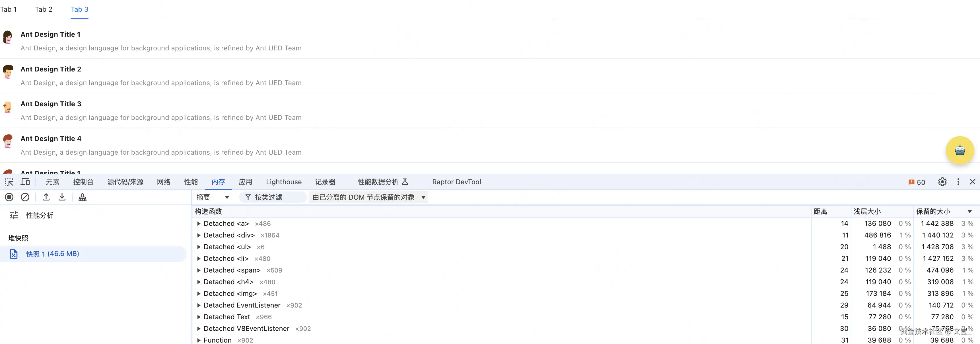The width and height of the screenshot is (980, 344).
Task: Click the yellow robot floating button
Action: (960, 150)
